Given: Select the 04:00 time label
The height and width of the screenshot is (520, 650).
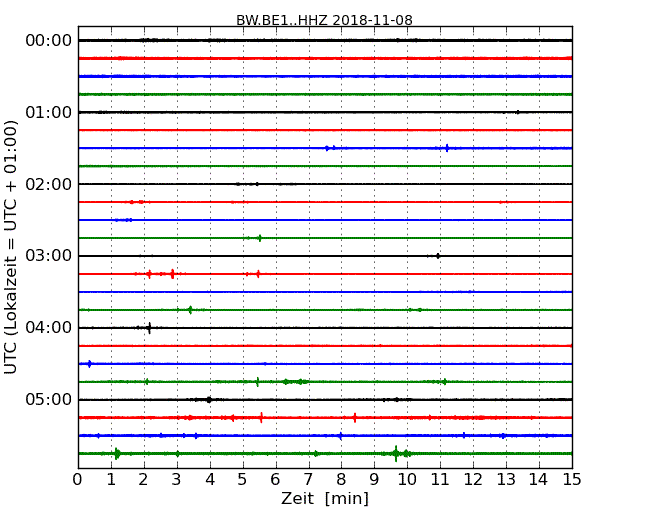Looking at the screenshot, I should click(49, 328).
